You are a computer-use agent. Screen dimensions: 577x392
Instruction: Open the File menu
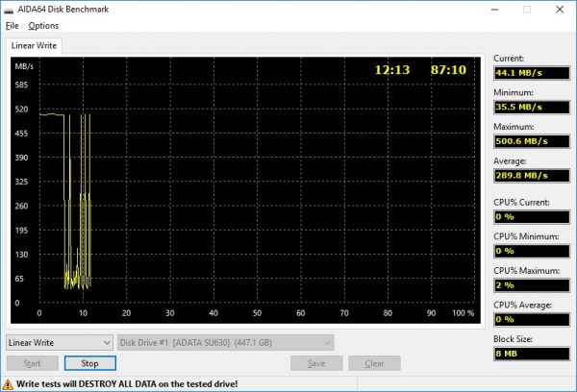click(13, 26)
